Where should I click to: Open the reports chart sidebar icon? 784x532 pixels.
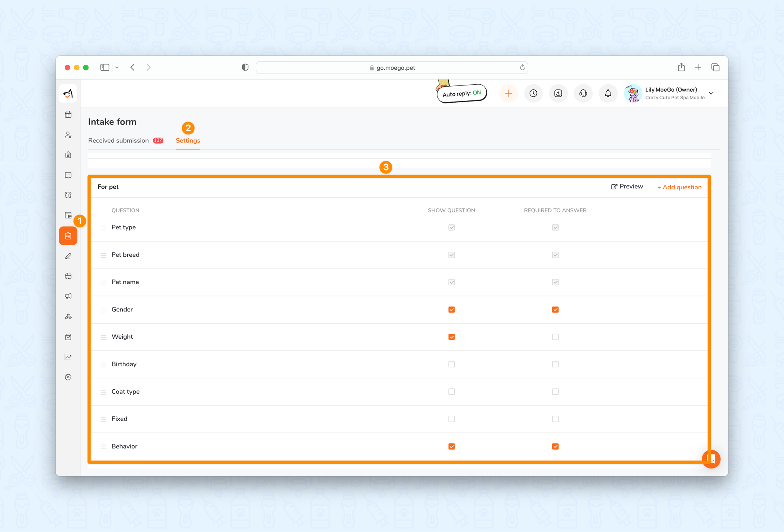tap(68, 357)
